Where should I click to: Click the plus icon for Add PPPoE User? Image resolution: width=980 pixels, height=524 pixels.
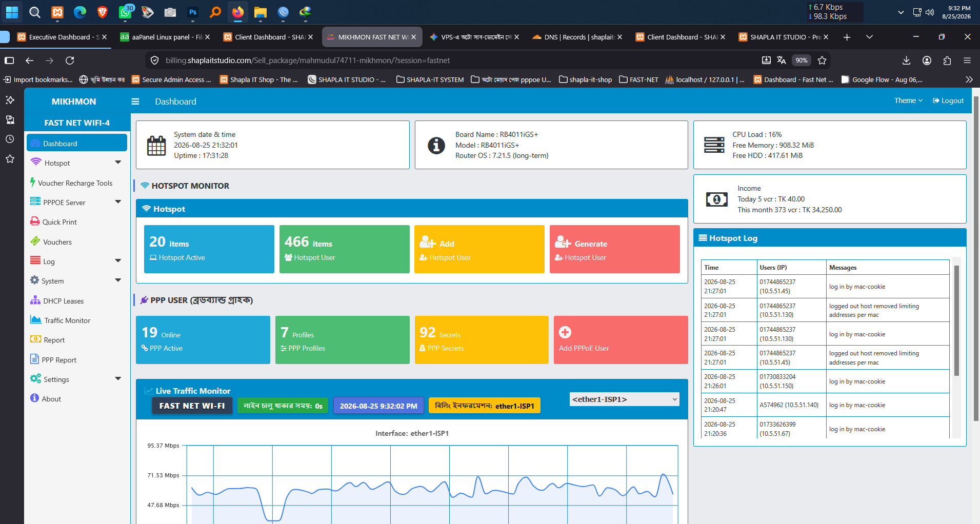[565, 332]
